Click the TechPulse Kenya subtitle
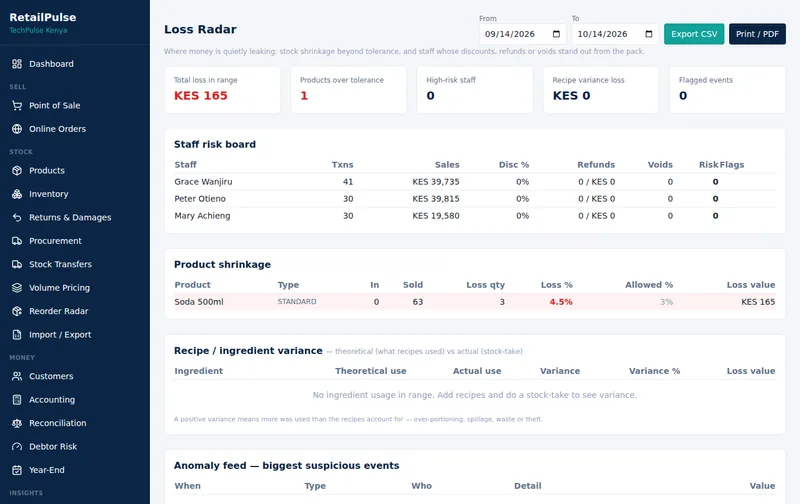 pos(38,30)
